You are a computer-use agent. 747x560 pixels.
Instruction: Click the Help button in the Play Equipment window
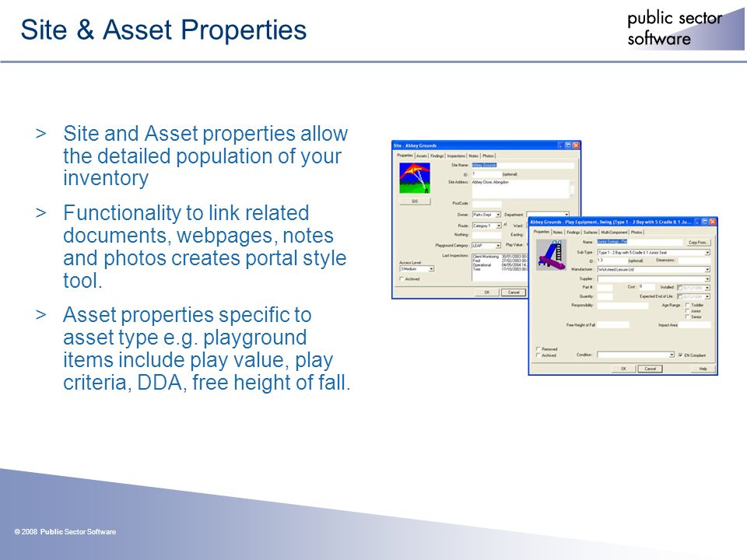pos(703,369)
